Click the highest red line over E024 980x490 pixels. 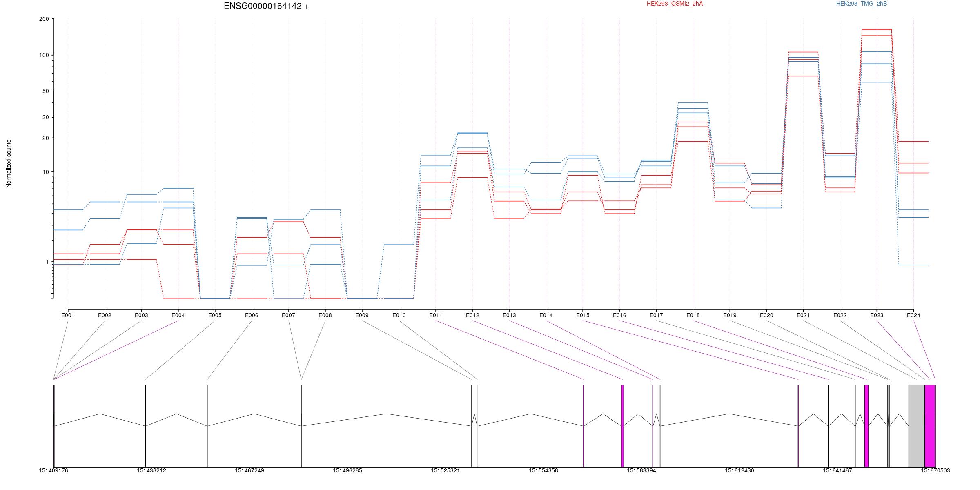click(914, 141)
